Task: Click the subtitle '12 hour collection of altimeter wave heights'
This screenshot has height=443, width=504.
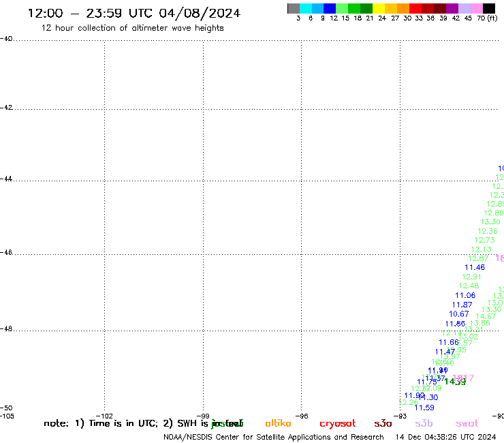Action: click(x=132, y=28)
